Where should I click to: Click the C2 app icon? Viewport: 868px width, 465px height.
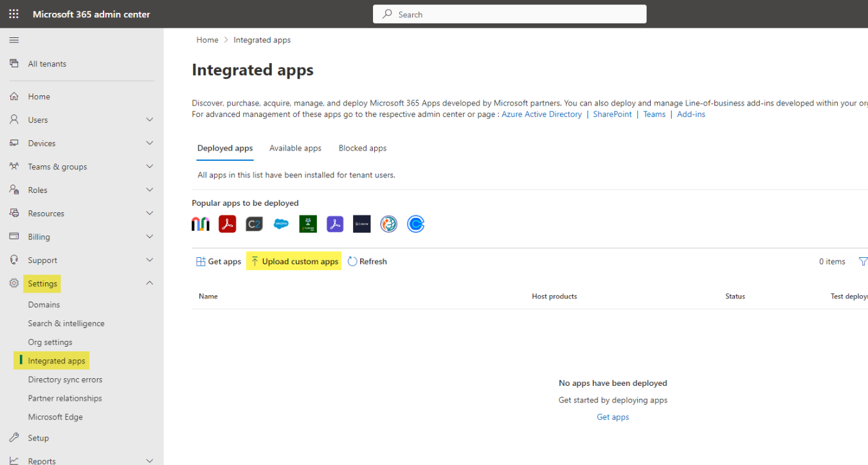click(254, 224)
